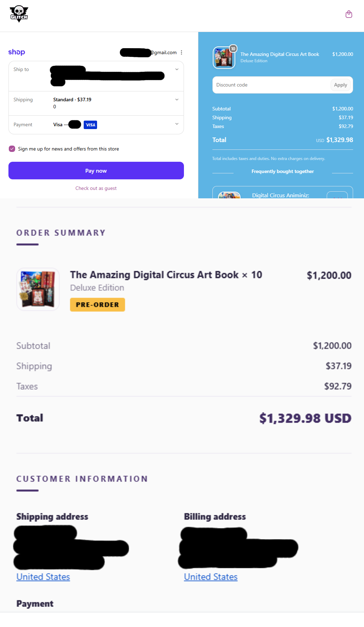364x627 pixels.
Task: Click the Shop Pay logo
Action: (x=17, y=52)
